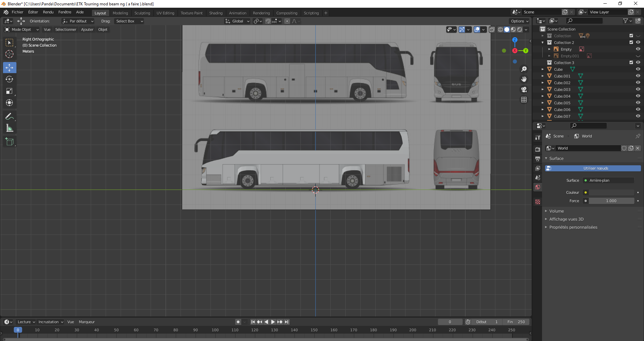Open the Ajouter menu in viewport header
The image size is (644, 341).
tap(87, 30)
